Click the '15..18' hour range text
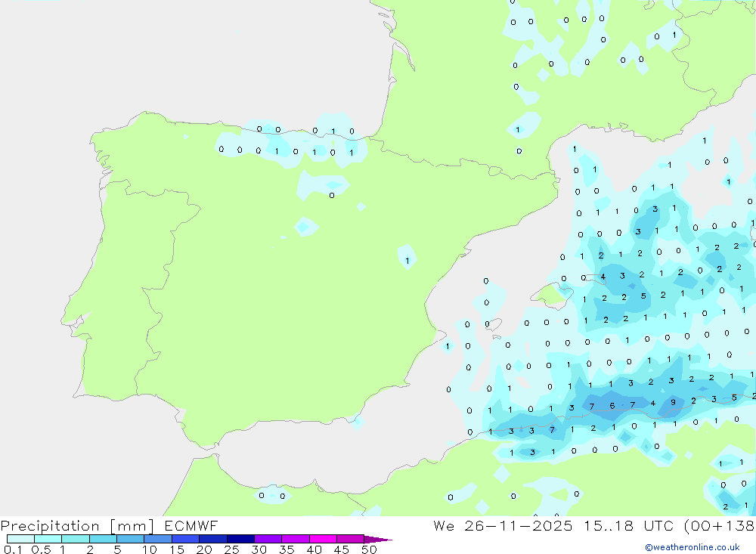The height and width of the screenshot is (554, 756). 609,525
